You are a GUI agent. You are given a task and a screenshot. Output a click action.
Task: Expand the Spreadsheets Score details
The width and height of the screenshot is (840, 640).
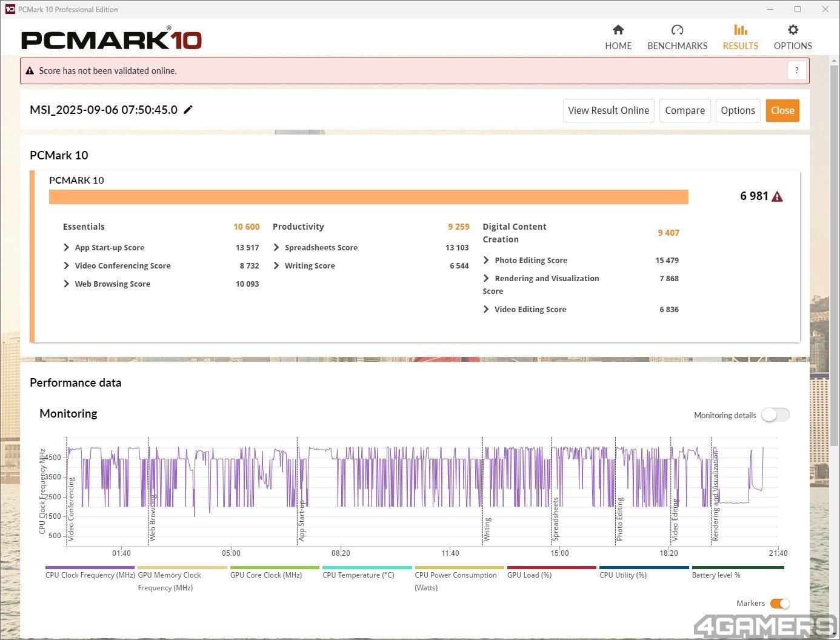(x=276, y=247)
